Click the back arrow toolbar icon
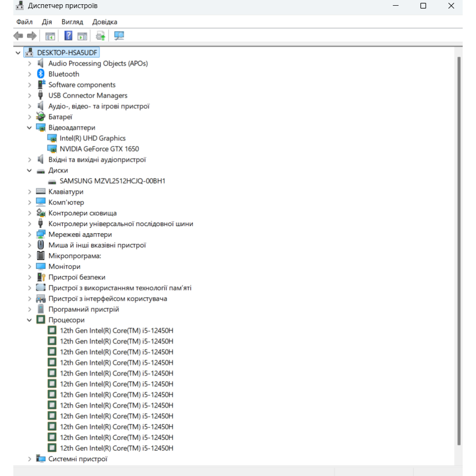This screenshot has height=476, width=476. 18,36
